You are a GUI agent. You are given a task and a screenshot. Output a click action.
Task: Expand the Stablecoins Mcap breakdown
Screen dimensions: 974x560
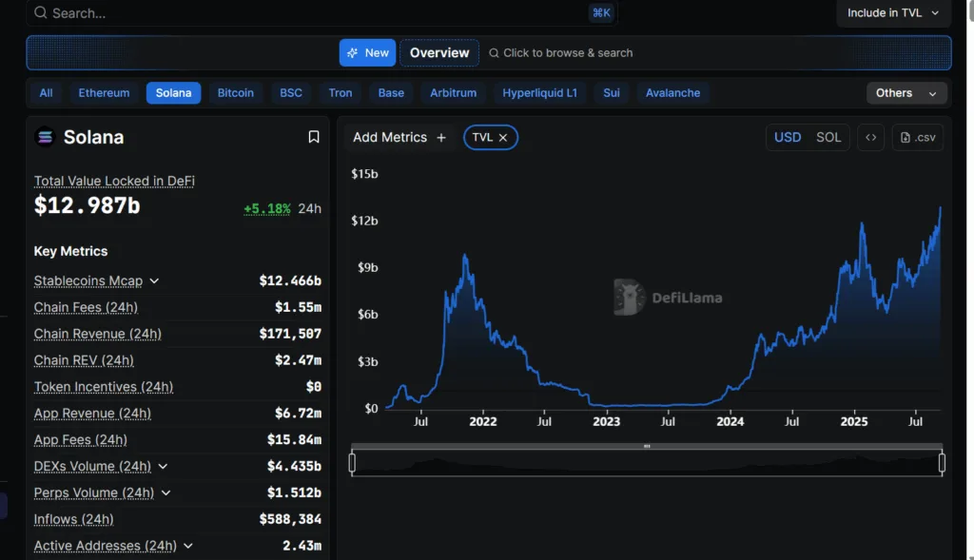point(155,280)
